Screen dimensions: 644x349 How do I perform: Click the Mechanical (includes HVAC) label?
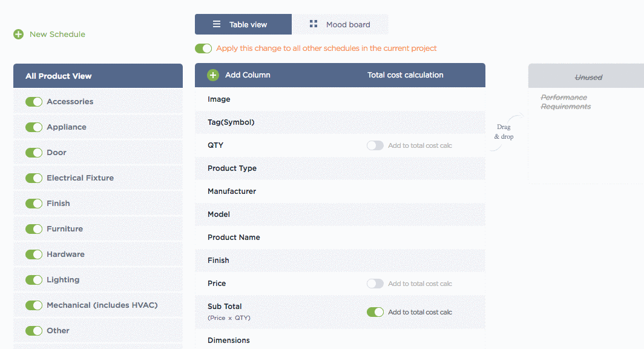point(102,305)
